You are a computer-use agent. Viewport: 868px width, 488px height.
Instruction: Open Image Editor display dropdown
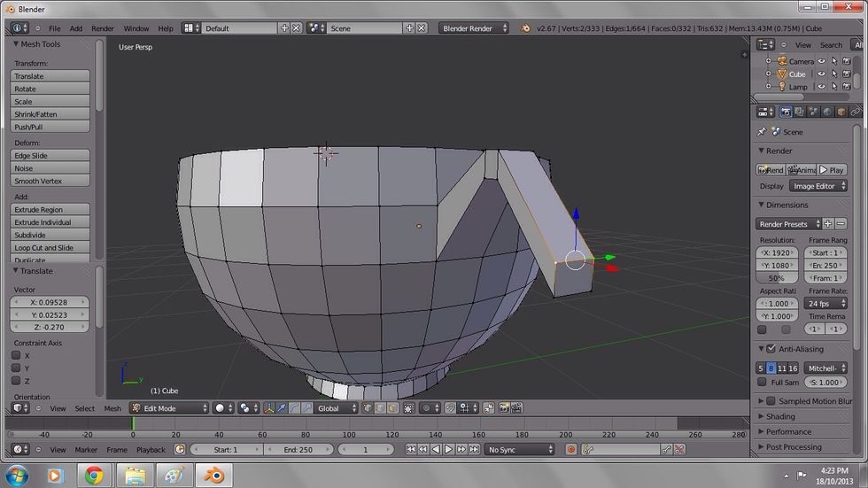coord(818,187)
